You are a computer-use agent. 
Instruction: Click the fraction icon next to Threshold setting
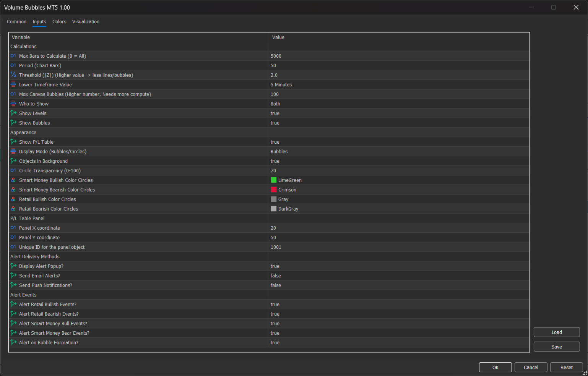[x=13, y=75]
